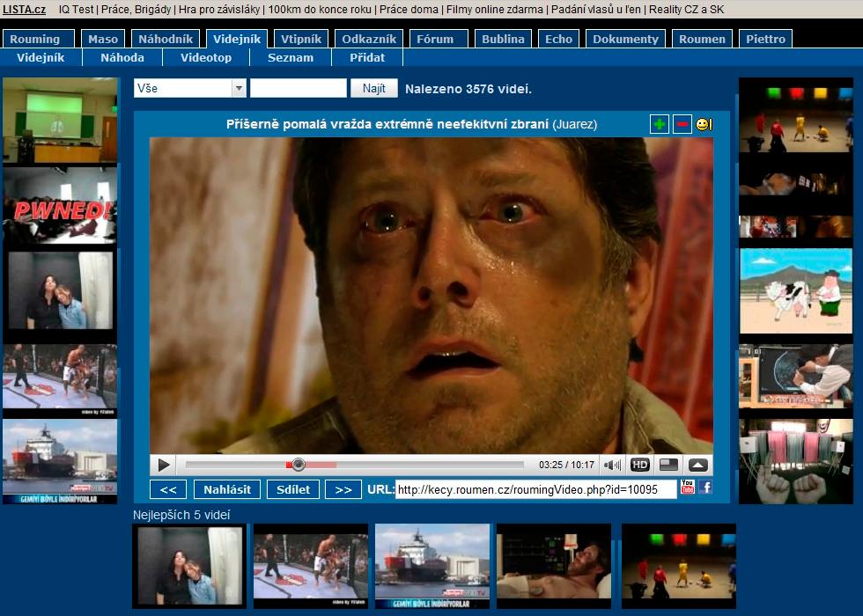Select the Videotop submenu item
863x616 pixels.
tap(206, 58)
